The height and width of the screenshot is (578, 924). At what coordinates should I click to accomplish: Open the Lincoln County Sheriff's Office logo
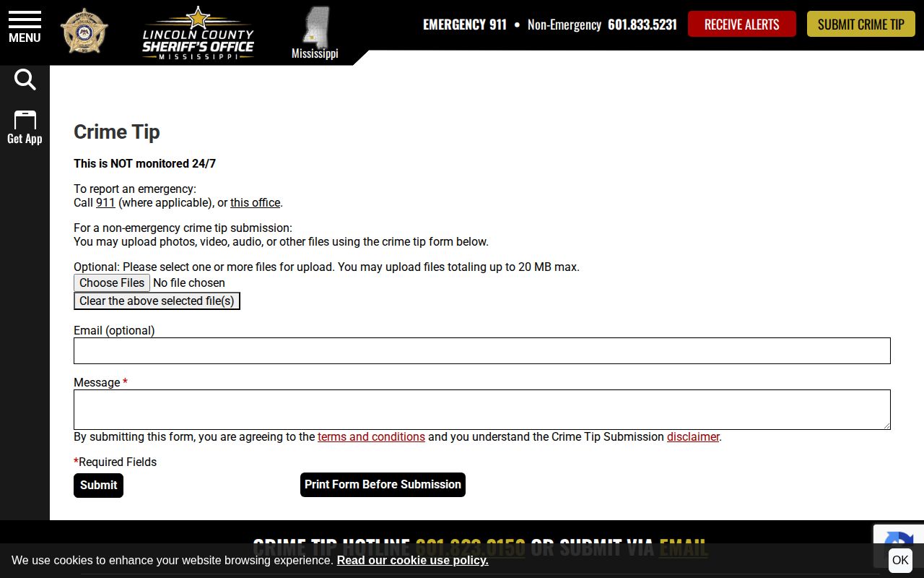pyautogui.click(x=198, y=33)
